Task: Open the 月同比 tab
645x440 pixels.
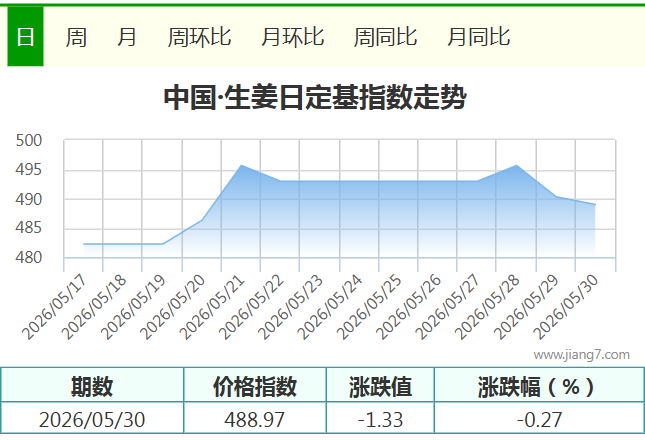Action: pos(478,37)
